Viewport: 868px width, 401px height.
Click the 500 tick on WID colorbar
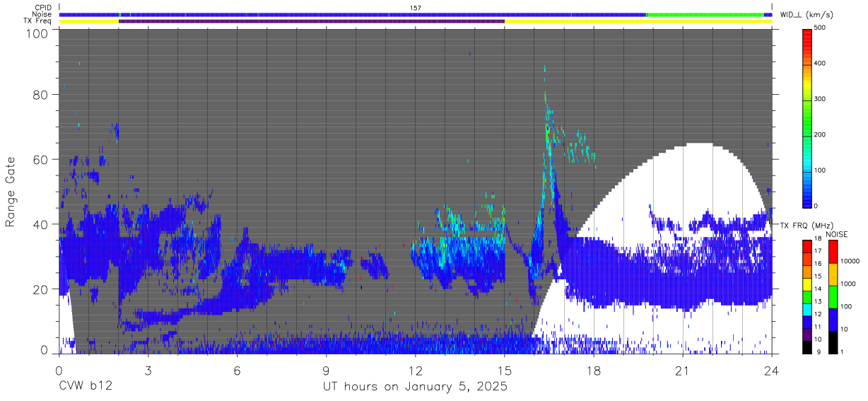[821, 29]
